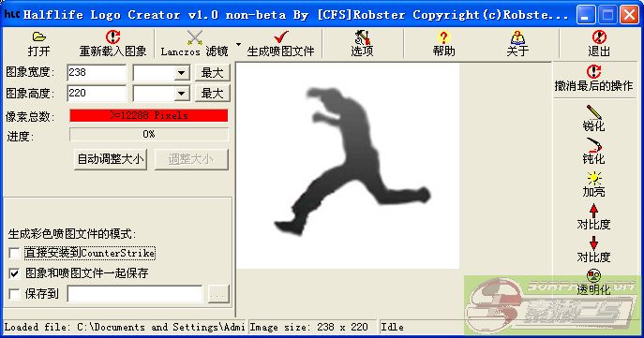Open an image file with 打开
This screenshot has width=644, height=338.
38,44
